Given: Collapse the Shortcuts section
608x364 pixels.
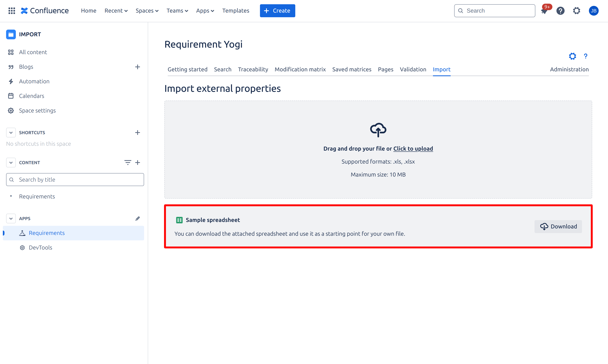Looking at the screenshot, I should [11, 133].
